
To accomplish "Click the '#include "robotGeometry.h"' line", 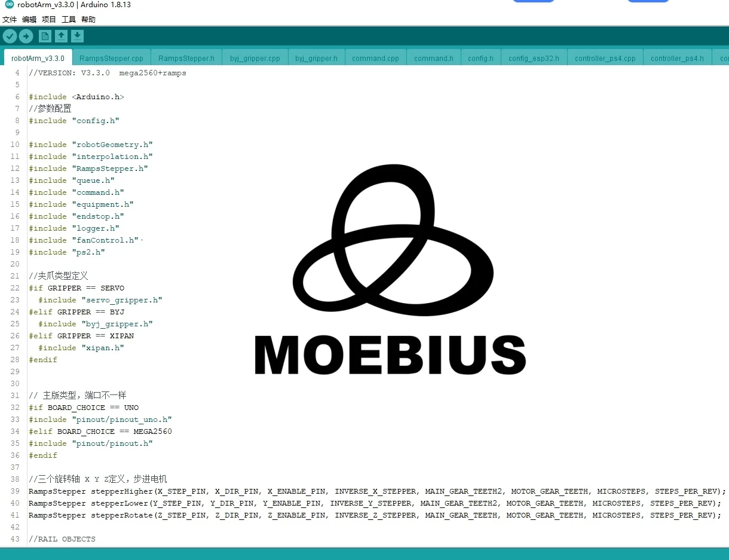I will [91, 145].
